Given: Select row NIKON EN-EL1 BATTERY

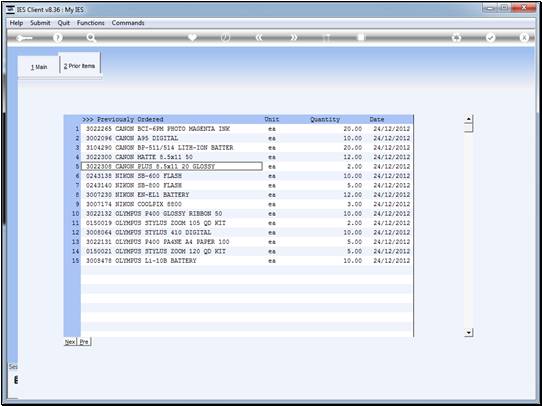Looking at the screenshot, I should point(247,195).
